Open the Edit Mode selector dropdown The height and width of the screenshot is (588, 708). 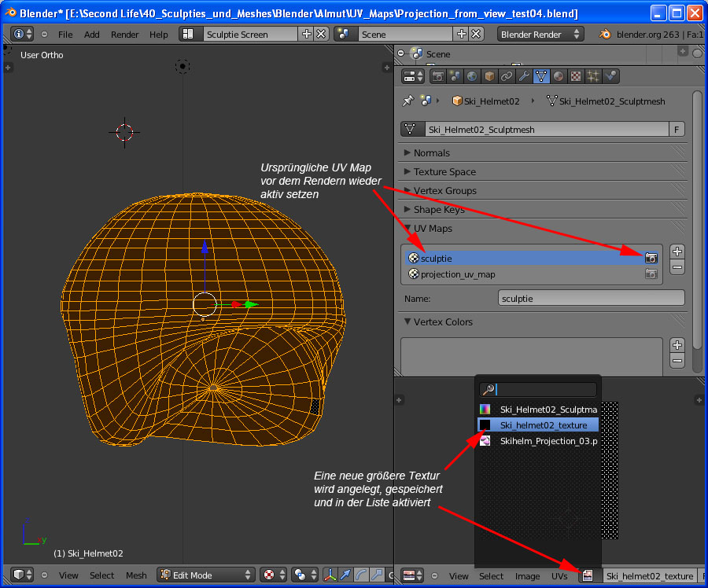206,575
